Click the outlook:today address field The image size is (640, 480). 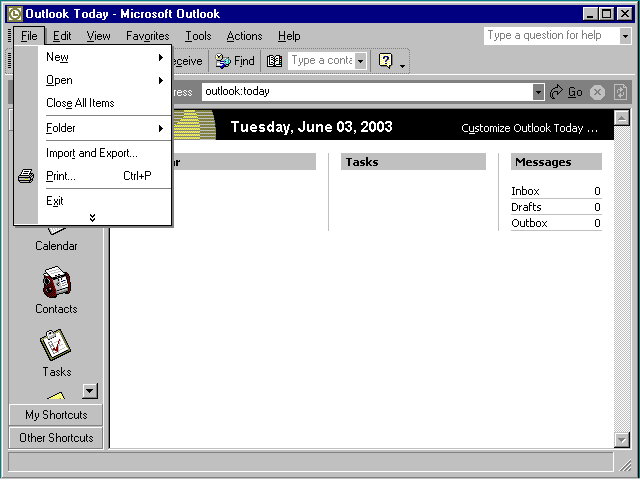click(x=367, y=92)
